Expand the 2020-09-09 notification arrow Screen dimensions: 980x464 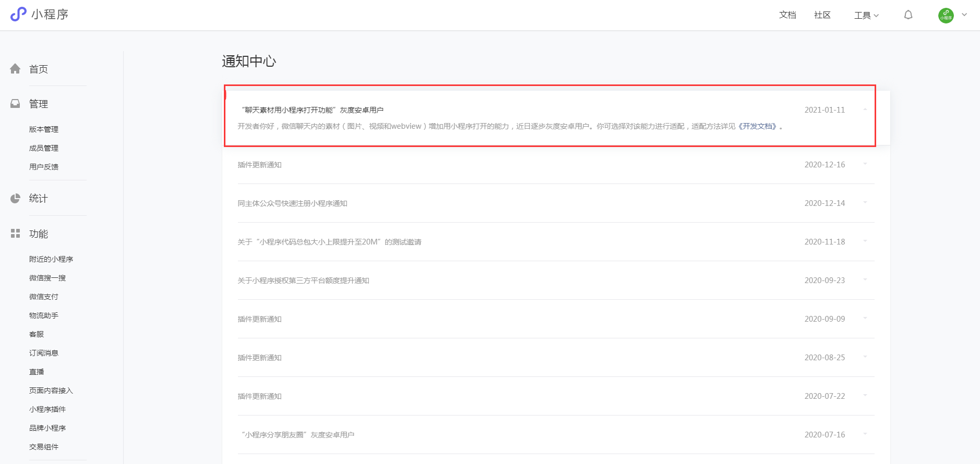pos(865,319)
